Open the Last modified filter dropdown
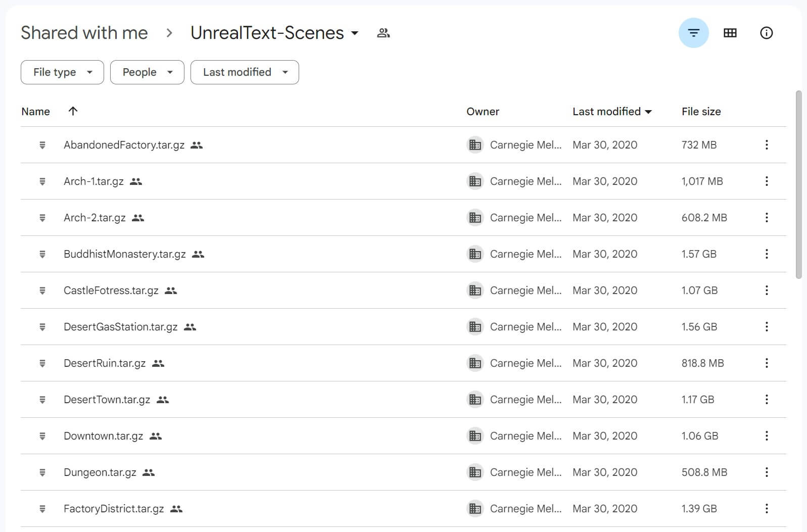This screenshot has height=532, width=807. coord(245,72)
